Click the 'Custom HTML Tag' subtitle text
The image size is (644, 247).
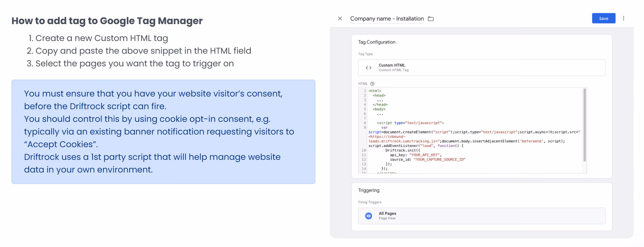[x=394, y=70]
